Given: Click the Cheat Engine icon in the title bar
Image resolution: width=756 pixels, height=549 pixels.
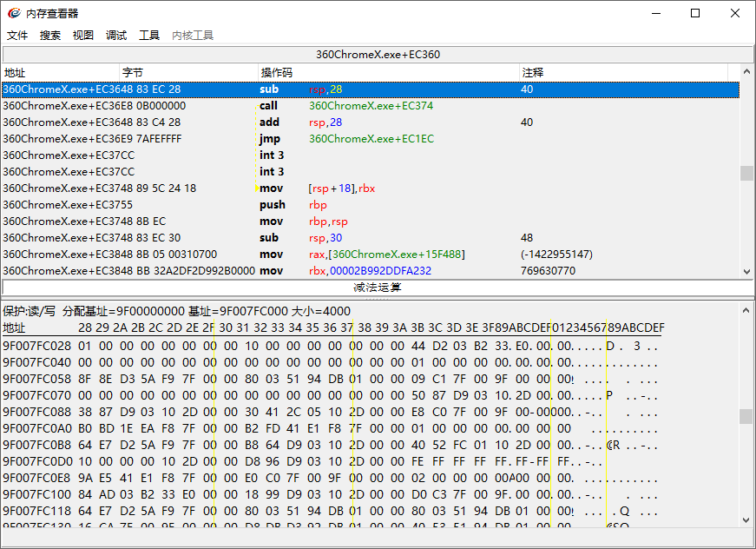Looking at the screenshot, I should (x=15, y=13).
